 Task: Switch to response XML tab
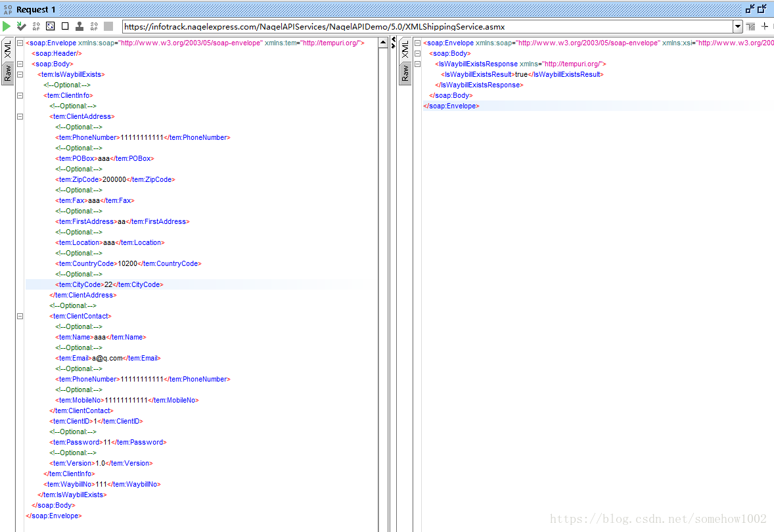405,49
